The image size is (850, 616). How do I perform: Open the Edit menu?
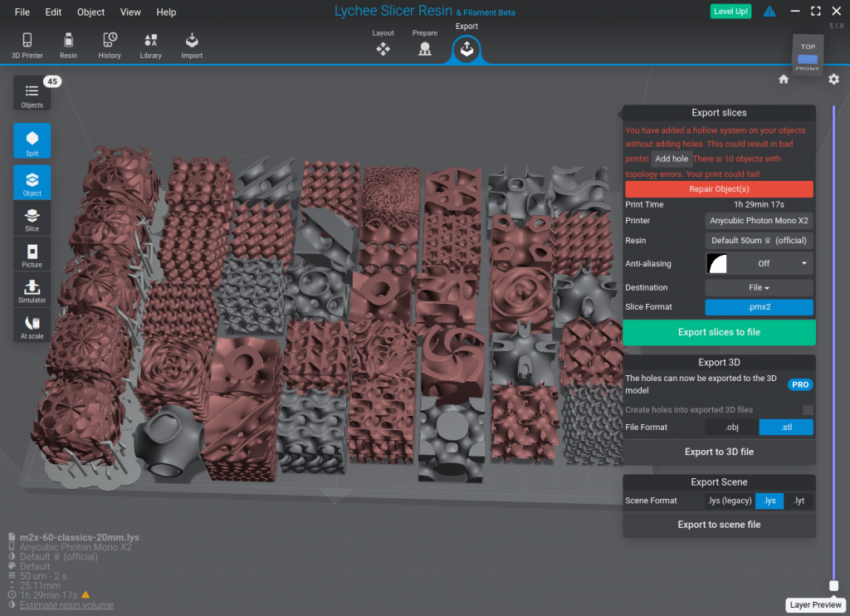click(x=53, y=12)
